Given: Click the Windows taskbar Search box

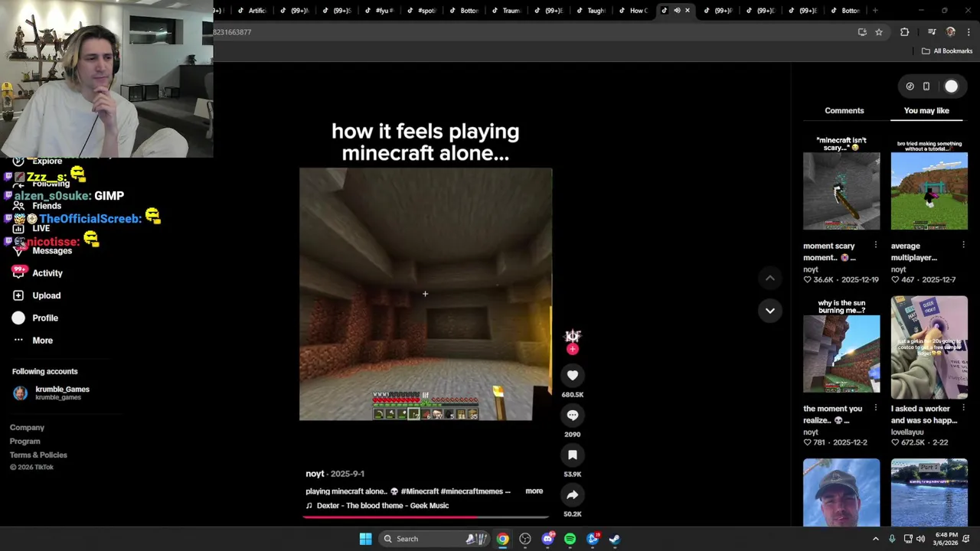Looking at the screenshot, I should (433, 539).
